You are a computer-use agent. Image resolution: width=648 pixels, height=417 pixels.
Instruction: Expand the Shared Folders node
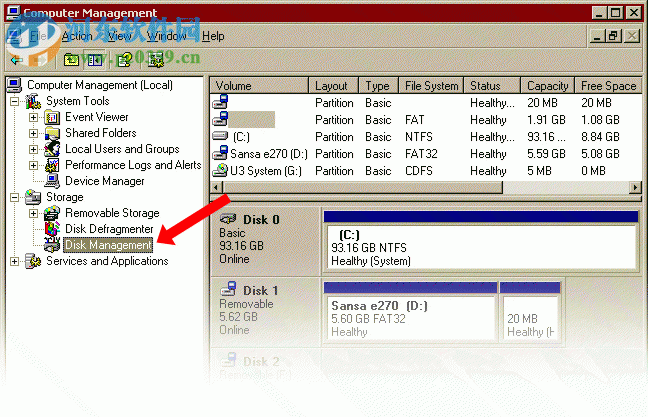(x=33, y=133)
